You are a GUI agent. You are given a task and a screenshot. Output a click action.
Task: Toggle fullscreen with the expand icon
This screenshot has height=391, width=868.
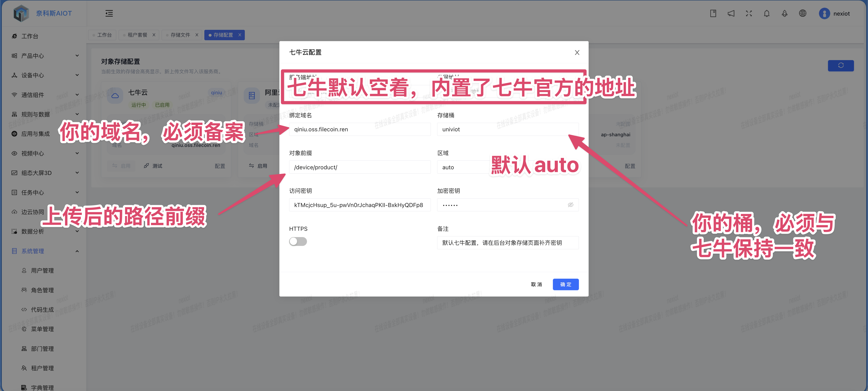point(749,14)
